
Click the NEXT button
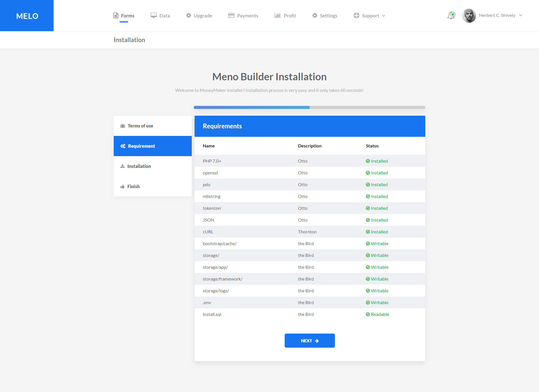(310, 341)
